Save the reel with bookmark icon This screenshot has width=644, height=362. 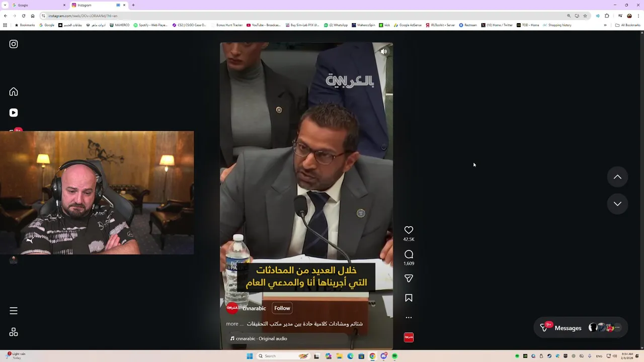click(x=409, y=298)
